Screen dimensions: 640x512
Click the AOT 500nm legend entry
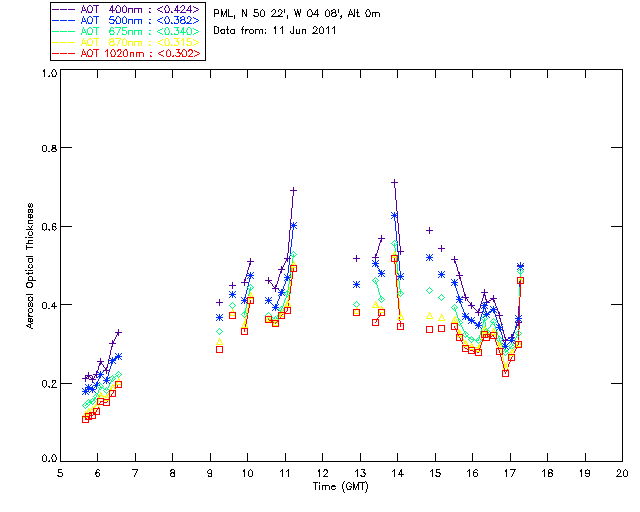[x=127, y=20]
